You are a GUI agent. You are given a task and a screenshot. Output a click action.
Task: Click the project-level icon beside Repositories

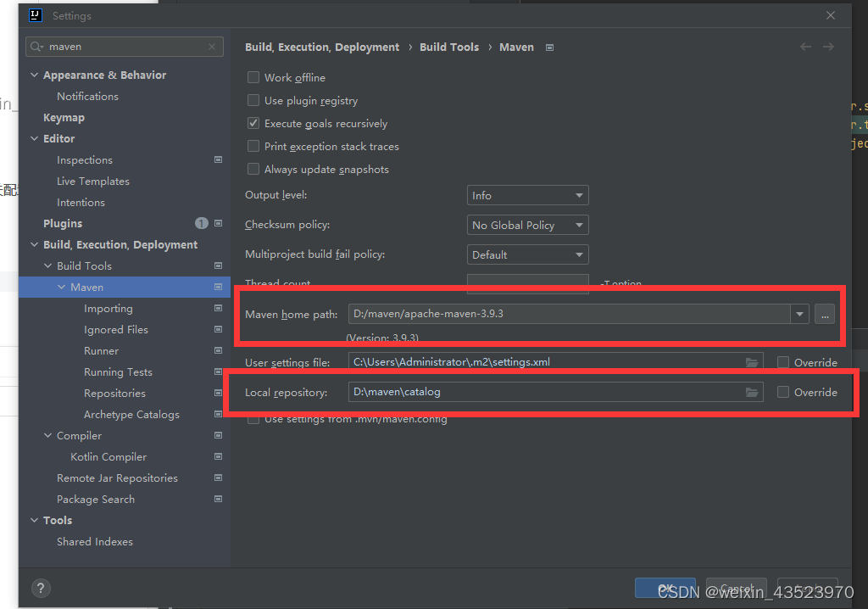tap(218, 393)
